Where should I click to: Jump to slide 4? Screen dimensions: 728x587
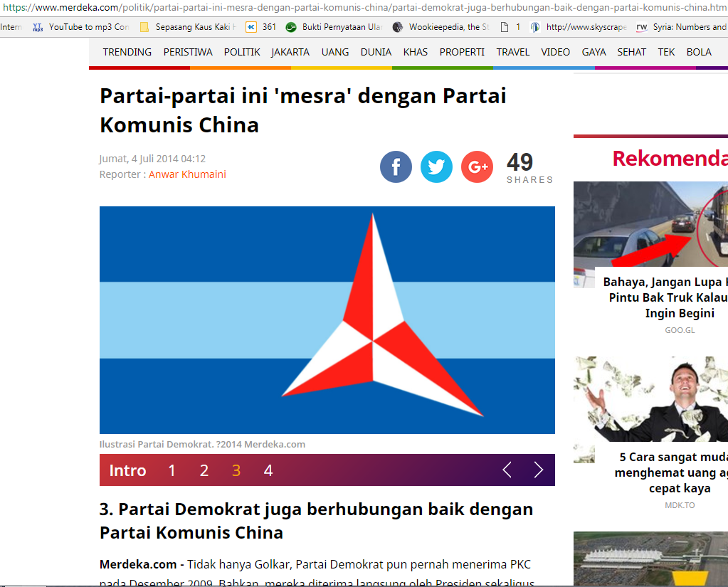click(268, 470)
